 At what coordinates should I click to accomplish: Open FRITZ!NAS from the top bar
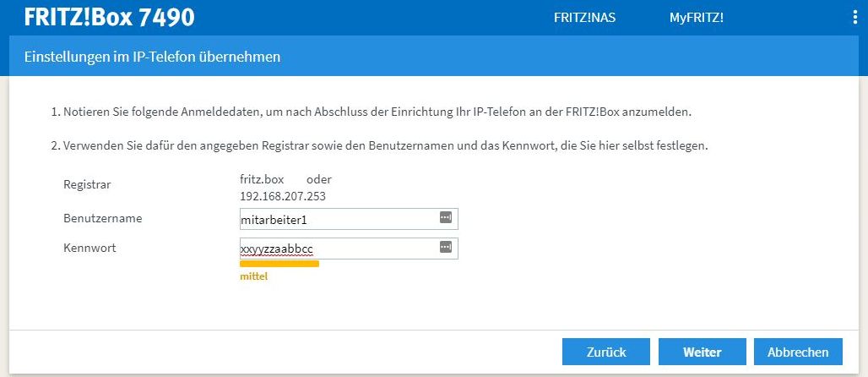pyautogui.click(x=584, y=18)
